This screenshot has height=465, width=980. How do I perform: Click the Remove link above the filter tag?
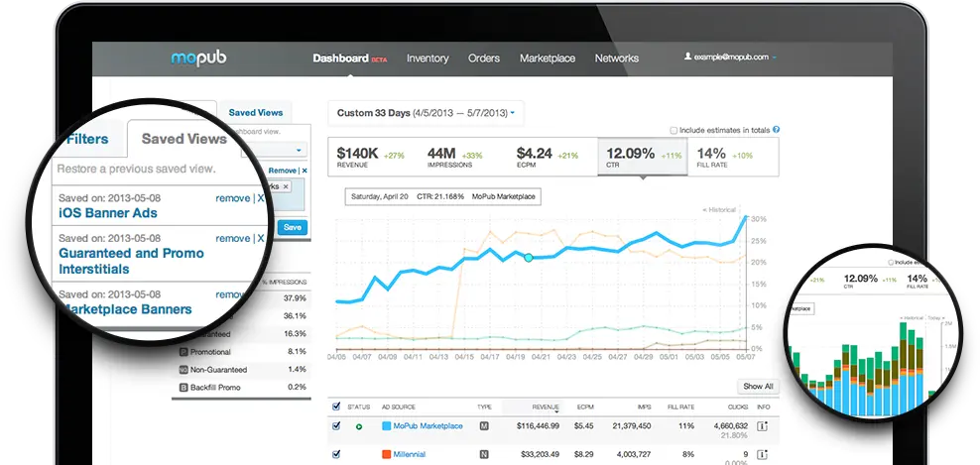pos(282,171)
